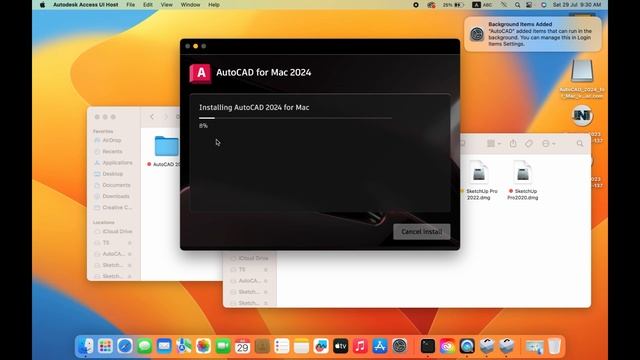Image resolution: width=640 pixels, height=360 pixels.
Task: Open the Apple menu
Action: tap(42, 5)
